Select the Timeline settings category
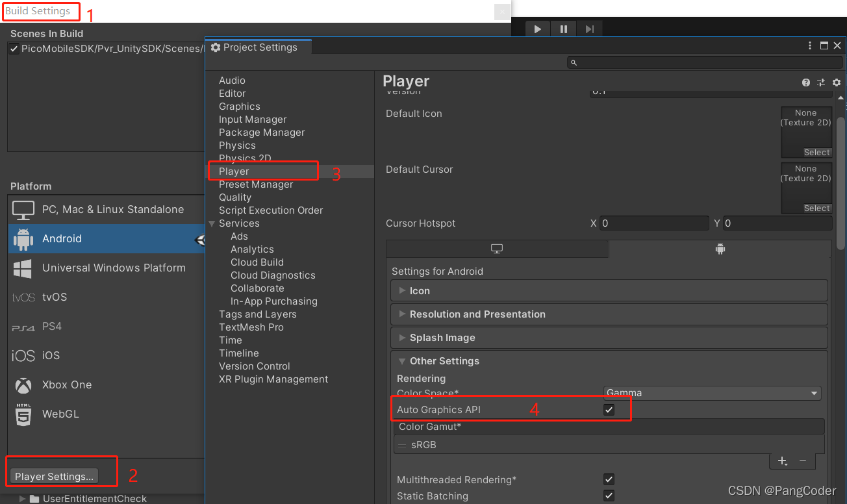The width and height of the screenshot is (847, 504). pyautogui.click(x=239, y=353)
